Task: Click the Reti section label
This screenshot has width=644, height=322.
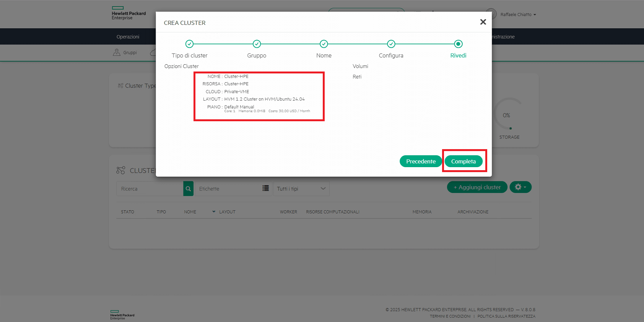Action: pos(357,77)
